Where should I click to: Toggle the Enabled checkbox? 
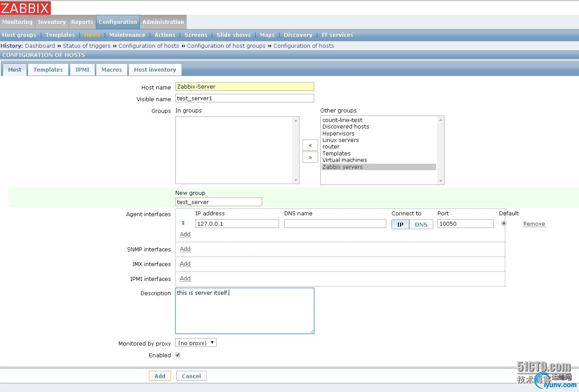click(178, 355)
